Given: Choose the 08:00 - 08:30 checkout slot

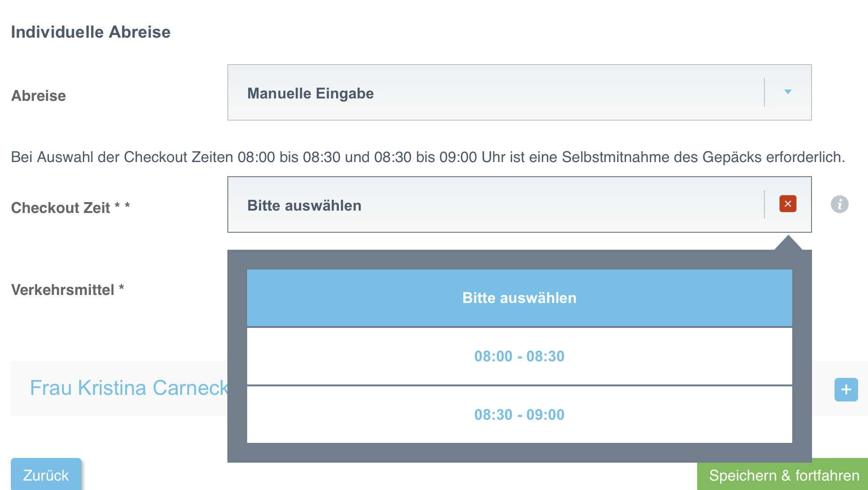Looking at the screenshot, I should (x=519, y=356).
